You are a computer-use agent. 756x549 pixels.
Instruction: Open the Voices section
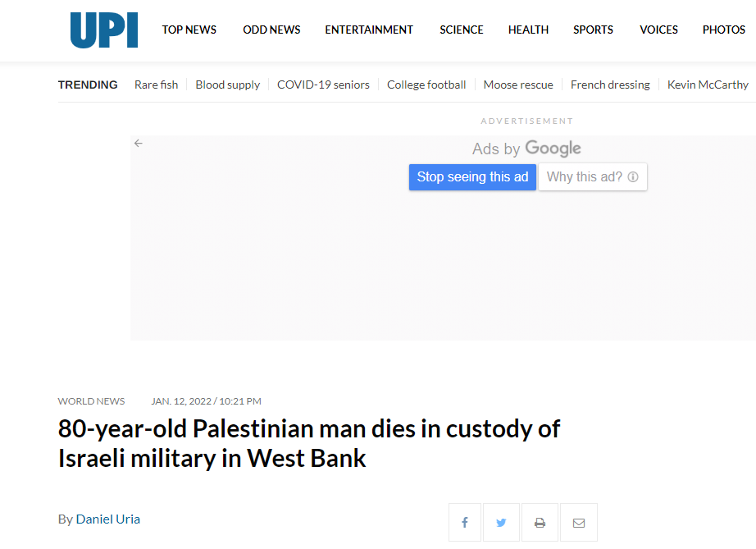(658, 30)
